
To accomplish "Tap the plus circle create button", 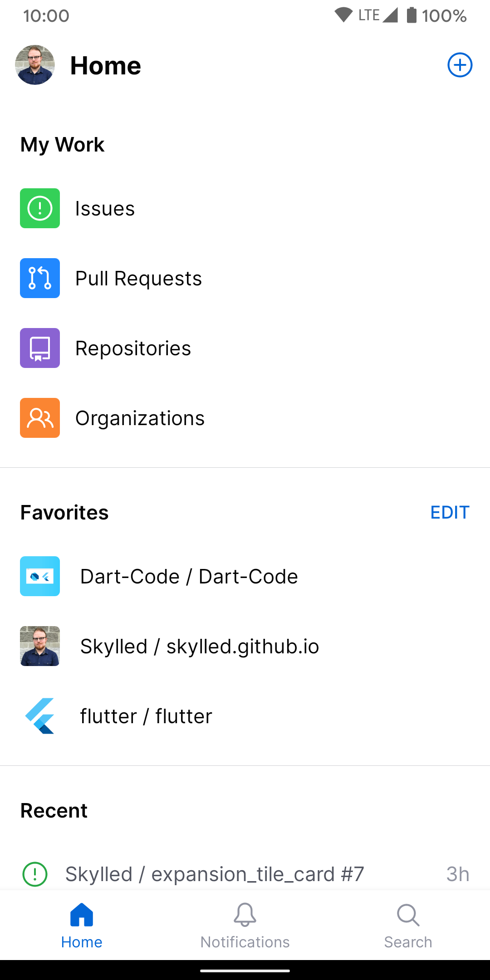I will click(x=460, y=65).
